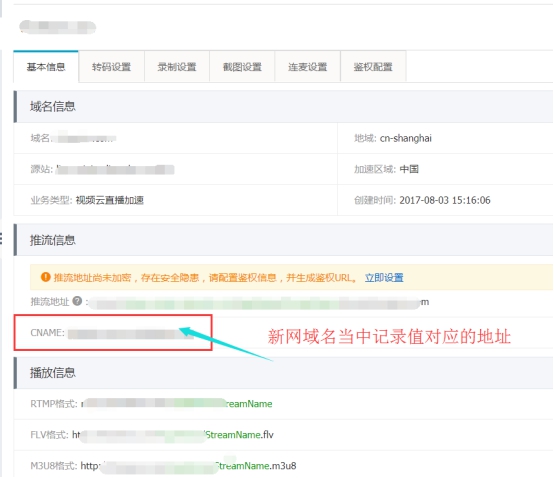Click the 播放信息 section header
Screen dimensions: 554x478
coord(283,373)
